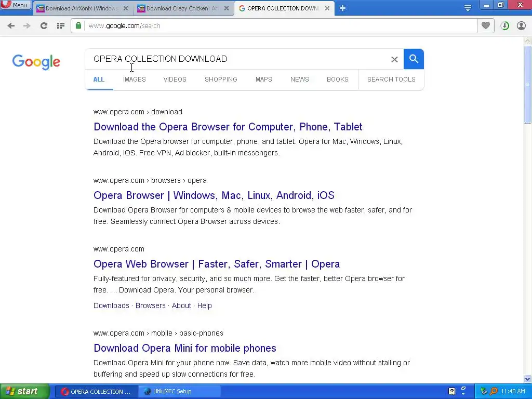
Task: Close the Download Crazy Chicken tab
Action: [x=227, y=8]
